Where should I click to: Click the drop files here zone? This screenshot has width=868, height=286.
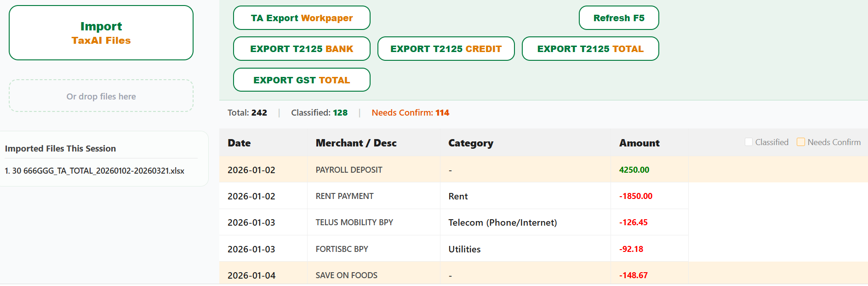(x=101, y=96)
